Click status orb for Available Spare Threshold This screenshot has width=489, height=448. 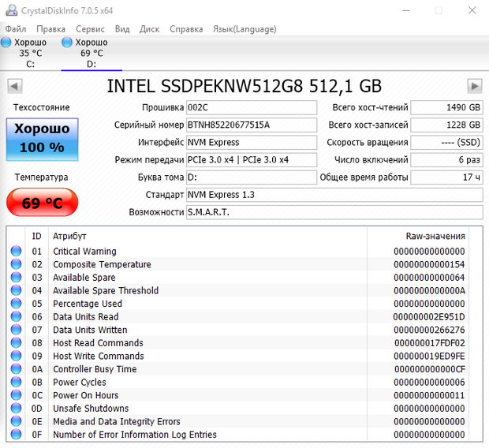(17, 290)
